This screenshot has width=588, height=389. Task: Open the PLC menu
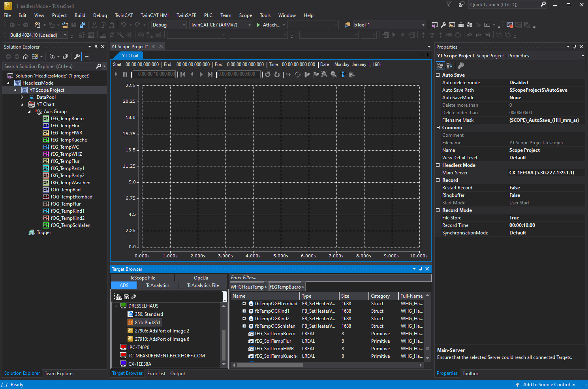pos(208,15)
